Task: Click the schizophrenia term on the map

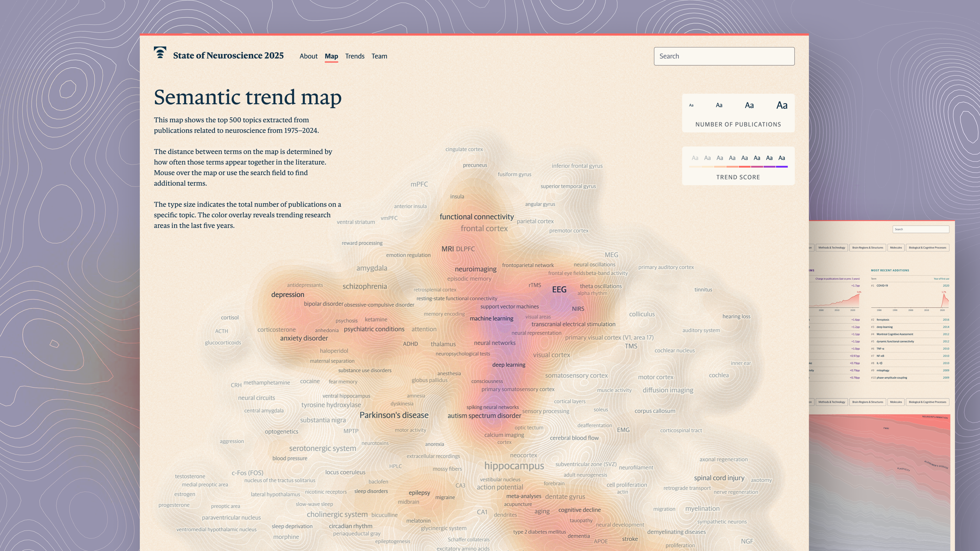Action: tap(364, 286)
